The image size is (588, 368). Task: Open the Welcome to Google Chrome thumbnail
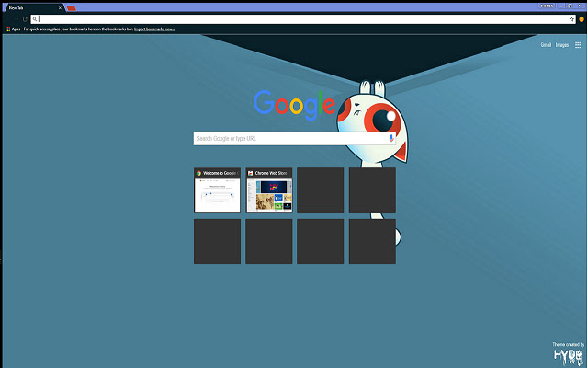tap(217, 190)
